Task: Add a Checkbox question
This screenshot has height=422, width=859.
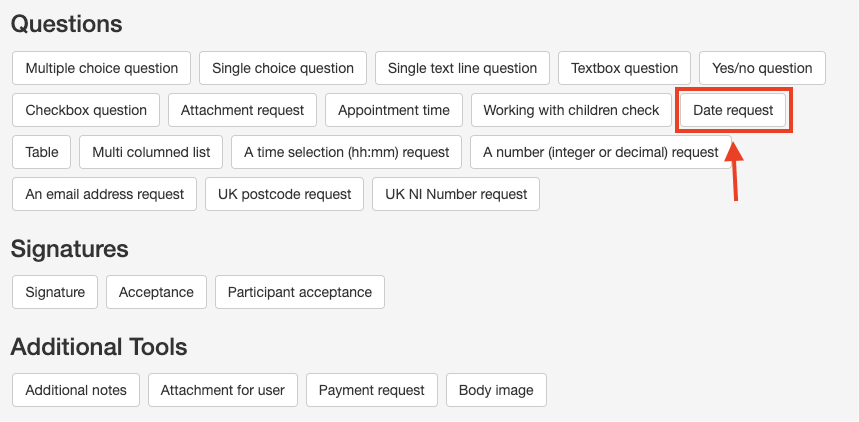Action: (x=86, y=110)
